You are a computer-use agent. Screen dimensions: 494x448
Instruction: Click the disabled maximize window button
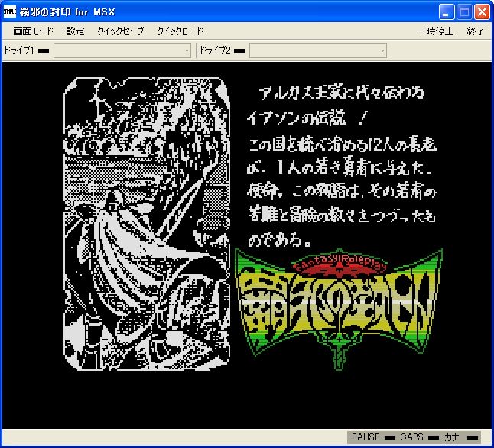[464, 12]
